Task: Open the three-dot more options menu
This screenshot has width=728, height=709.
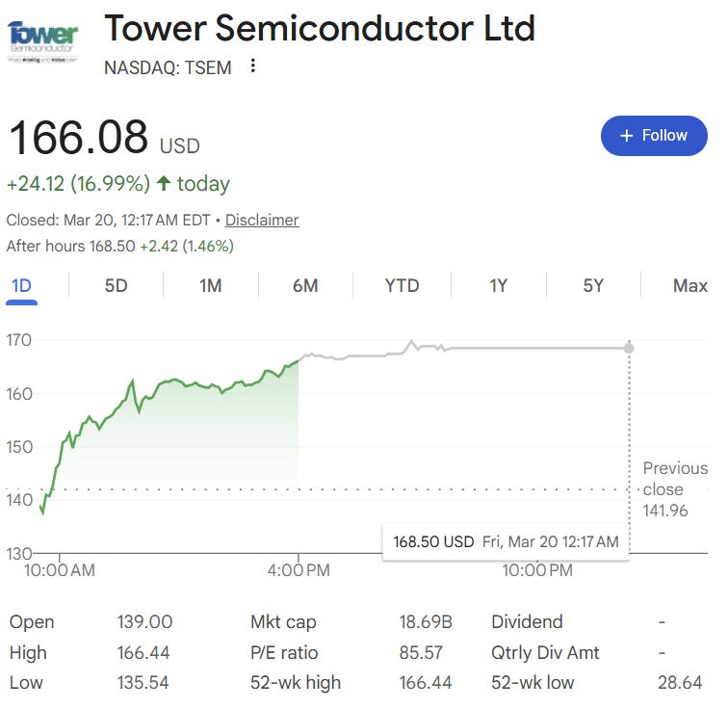Action: (x=252, y=66)
